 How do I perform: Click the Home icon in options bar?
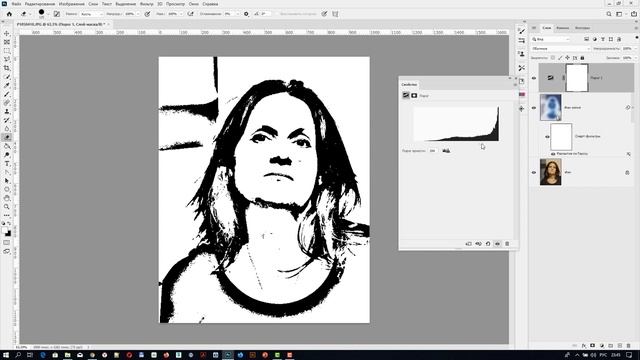[9, 14]
